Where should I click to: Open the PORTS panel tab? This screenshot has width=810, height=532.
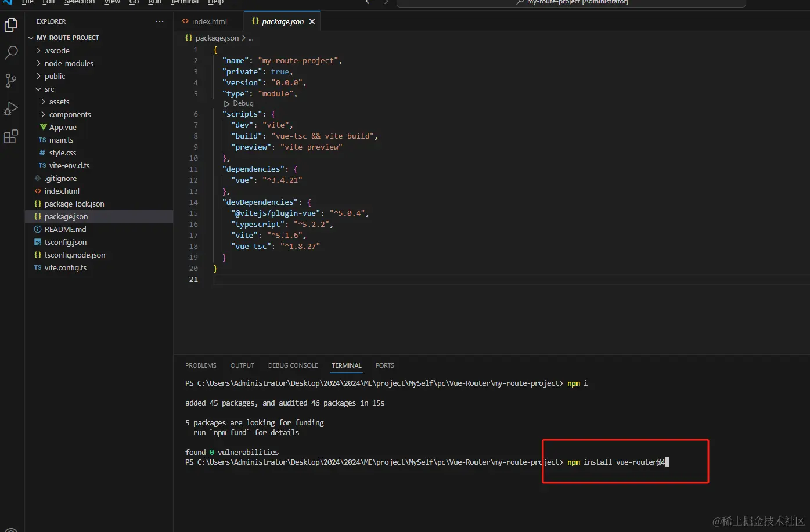(385, 365)
